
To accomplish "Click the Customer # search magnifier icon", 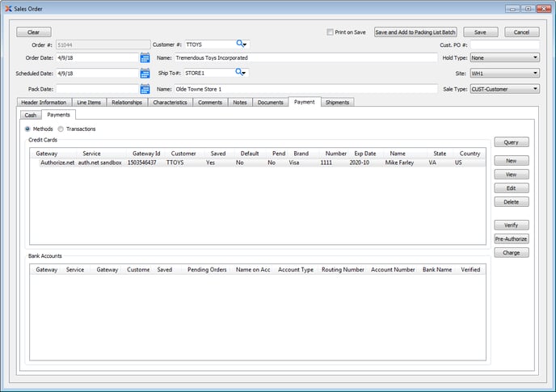I will pos(241,44).
